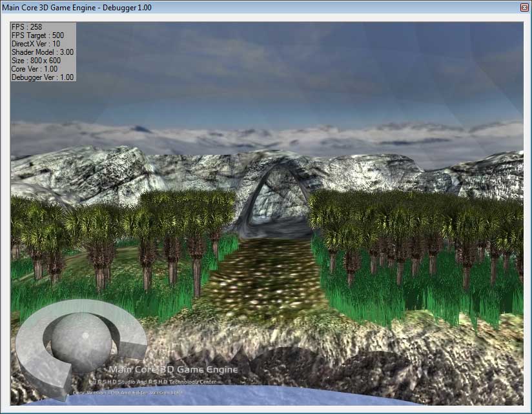Click the Core Ver : 1.00 line
Viewport: 532px width, 414px height.
click(x=34, y=69)
